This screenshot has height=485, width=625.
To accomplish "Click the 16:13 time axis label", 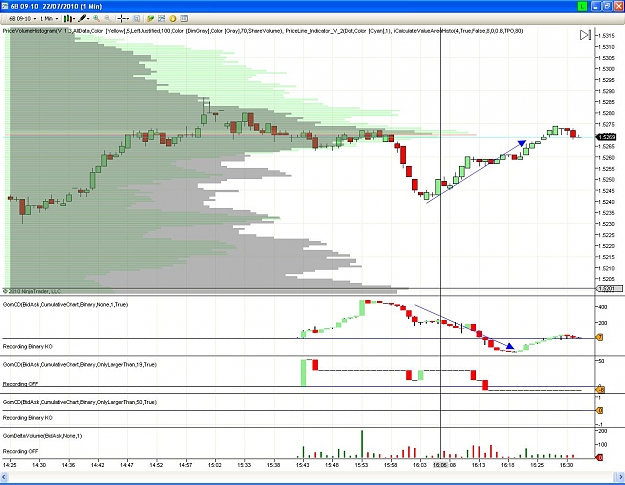I will pyautogui.click(x=479, y=465).
